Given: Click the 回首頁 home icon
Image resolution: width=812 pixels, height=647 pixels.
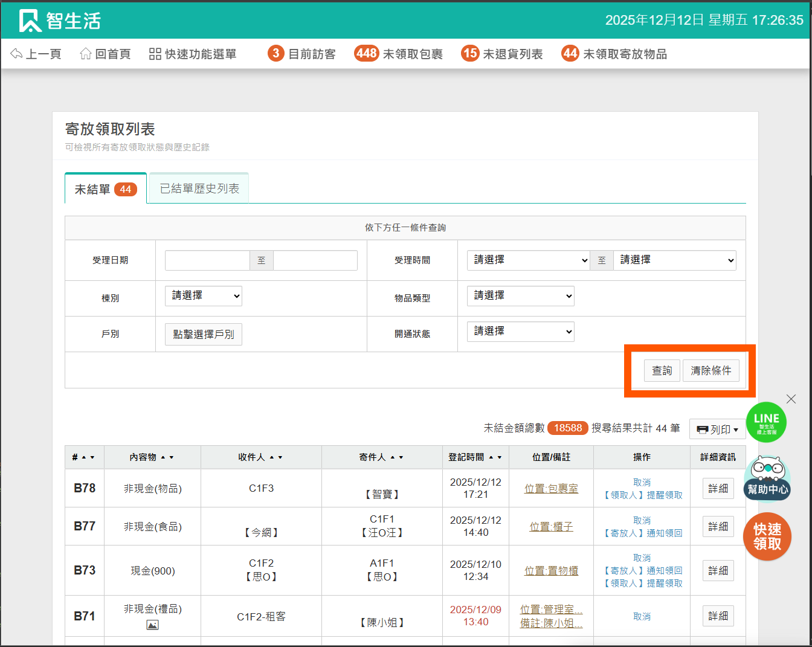Looking at the screenshot, I should [x=86, y=54].
